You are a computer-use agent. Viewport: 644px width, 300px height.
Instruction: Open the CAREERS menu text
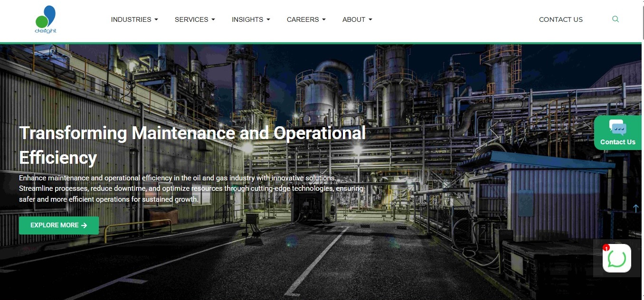(303, 19)
